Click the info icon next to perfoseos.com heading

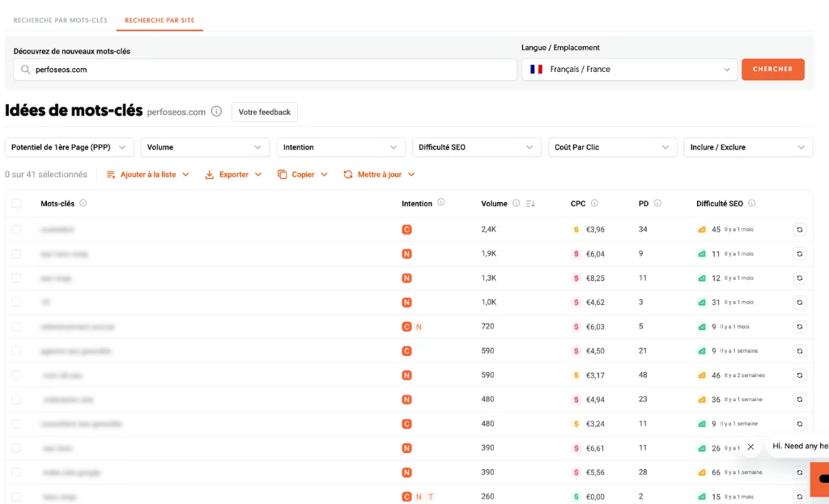(216, 112)
